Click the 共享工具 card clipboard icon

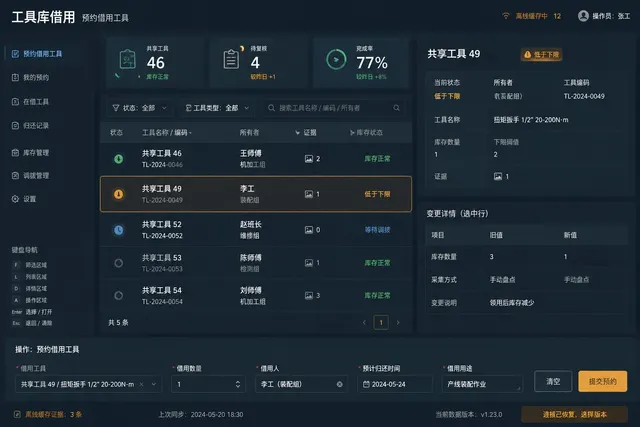[x=127, y=60]
